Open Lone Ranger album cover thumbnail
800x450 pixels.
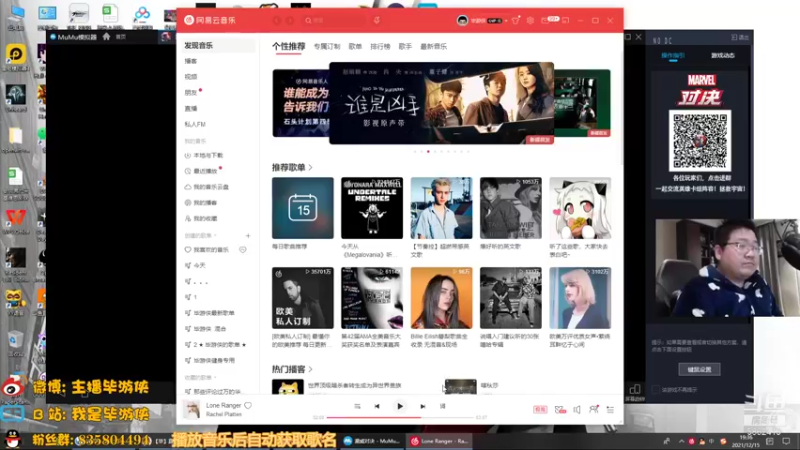point(192,410)
